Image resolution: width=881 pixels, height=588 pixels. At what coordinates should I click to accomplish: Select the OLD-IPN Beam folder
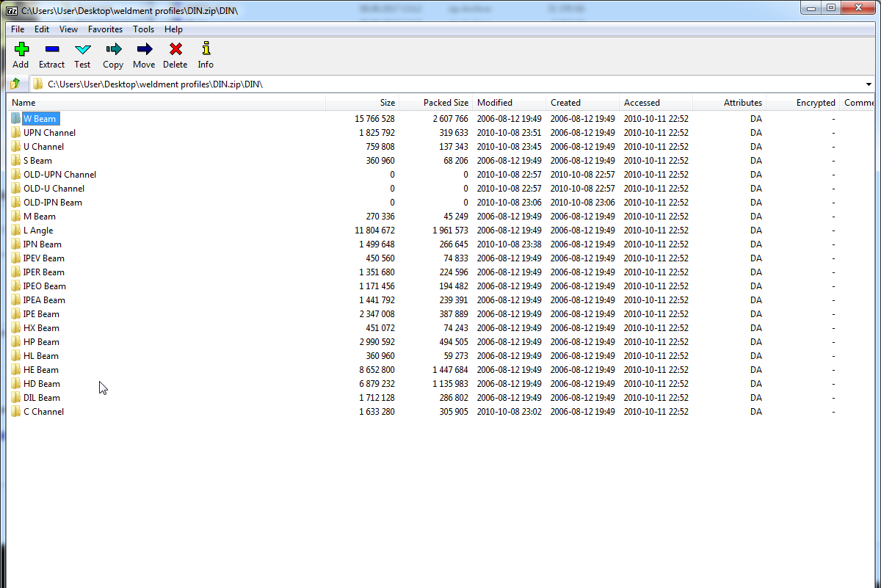pyautogui.click(x=54, y=202)
